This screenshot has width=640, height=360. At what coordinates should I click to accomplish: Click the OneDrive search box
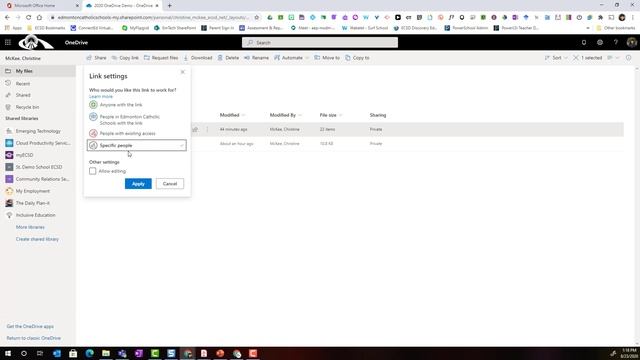[320, 42]
